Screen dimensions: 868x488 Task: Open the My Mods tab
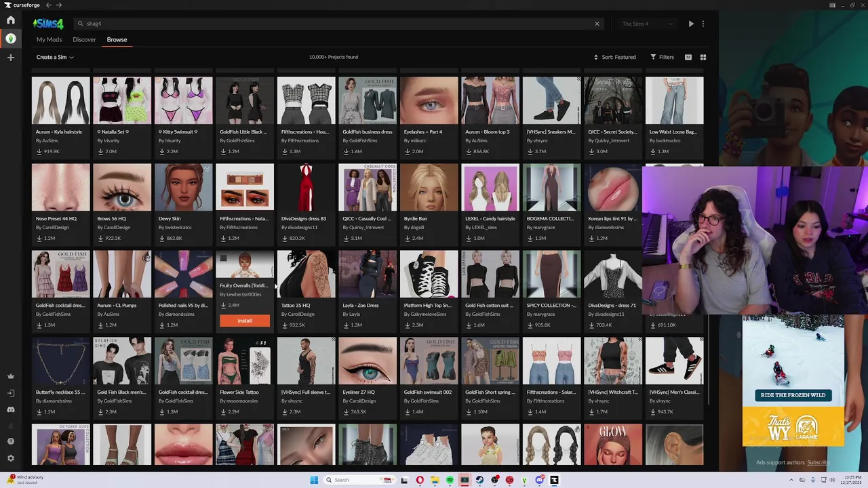tap(49, 39)
